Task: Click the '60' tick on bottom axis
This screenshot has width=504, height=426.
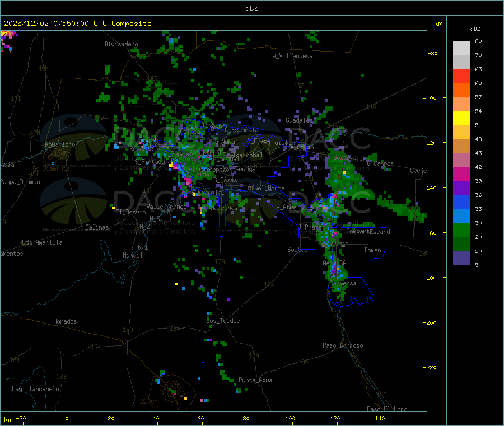Action: click(200, 418)
